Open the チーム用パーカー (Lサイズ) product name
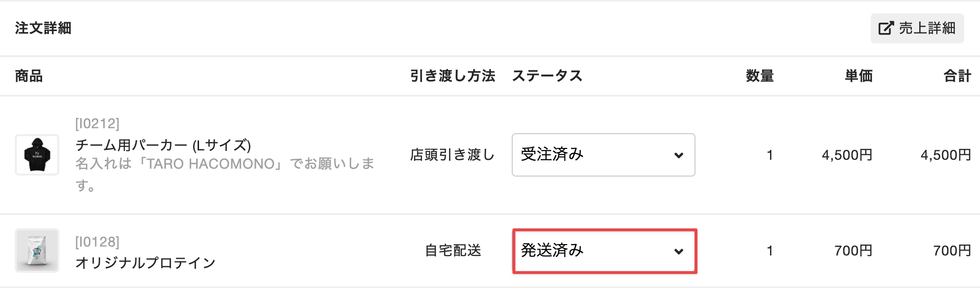980x288 pixels. [x=163, y=145]
